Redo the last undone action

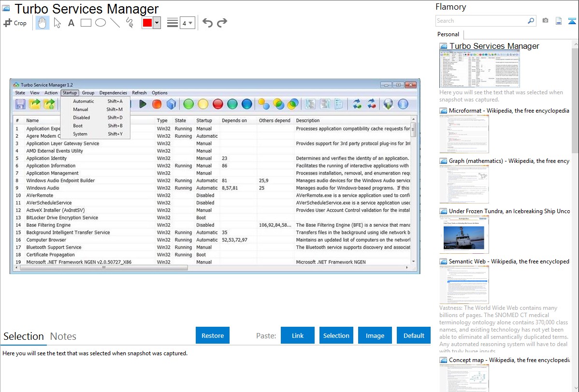[222, 23]
